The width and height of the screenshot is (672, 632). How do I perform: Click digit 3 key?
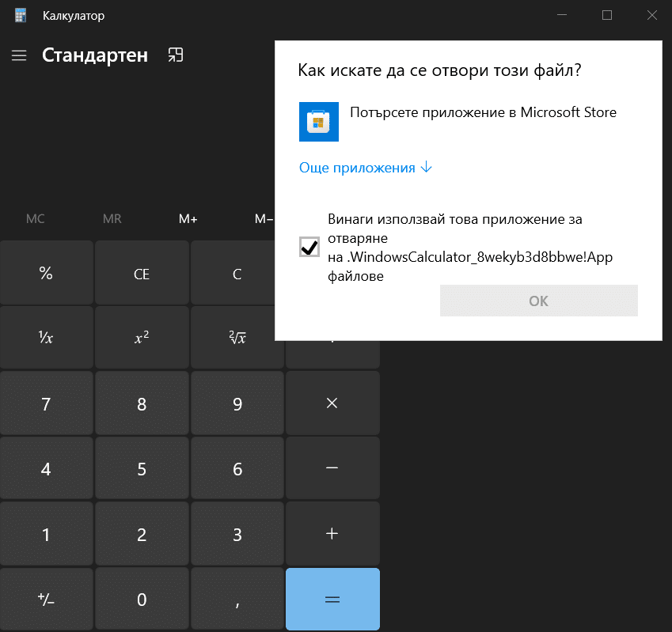237,533
